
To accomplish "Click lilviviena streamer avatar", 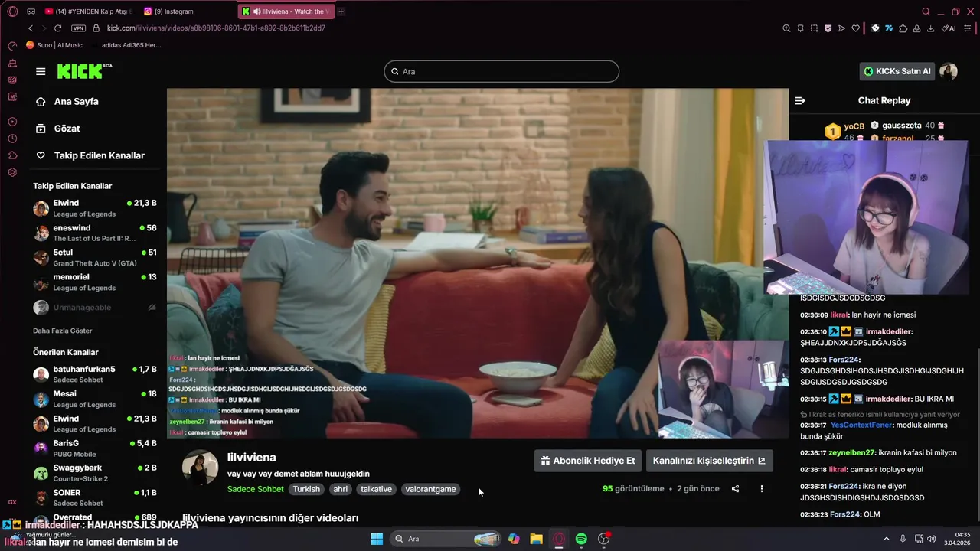I will pos(200,468).
